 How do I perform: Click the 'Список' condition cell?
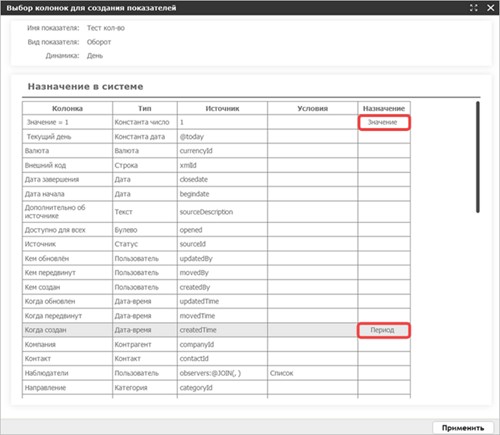tap(312, 373)
